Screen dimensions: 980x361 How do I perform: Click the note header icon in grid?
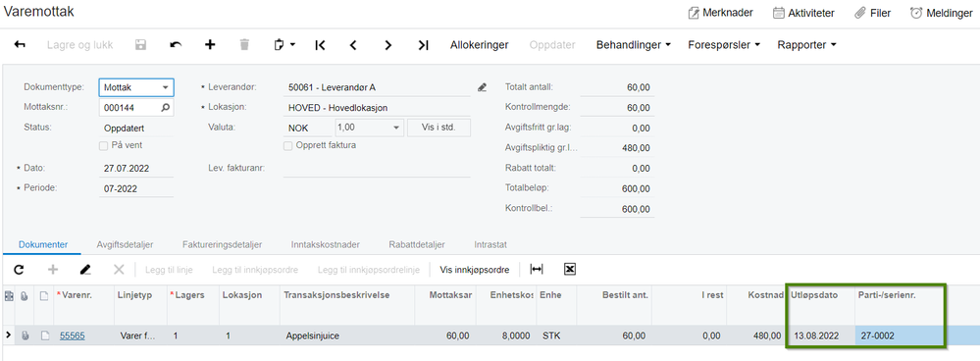(44, 297)
